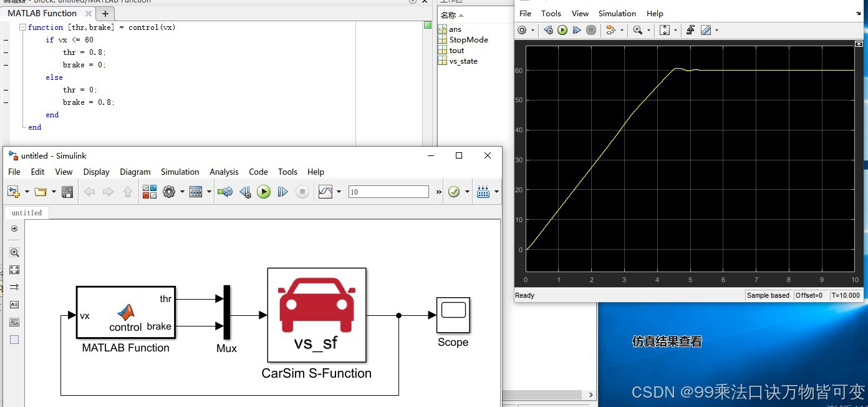Expand Scope zoom dropdown arrow
Image resolution: width=868 pixels, height=407 pixels.
tap(649, 30)
